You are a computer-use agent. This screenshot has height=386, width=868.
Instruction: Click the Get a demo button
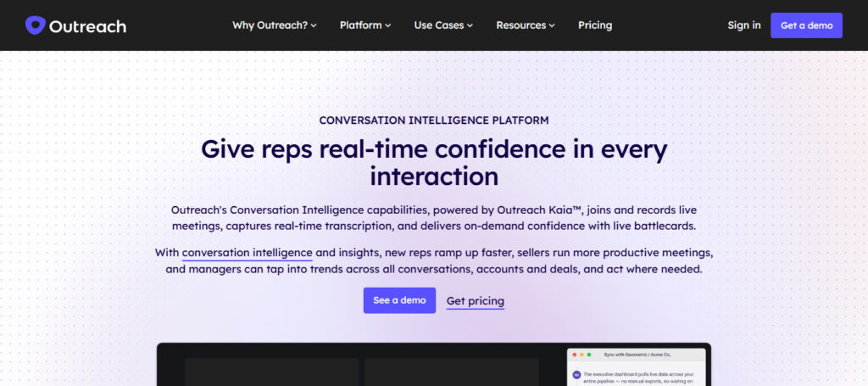[807, 25]
